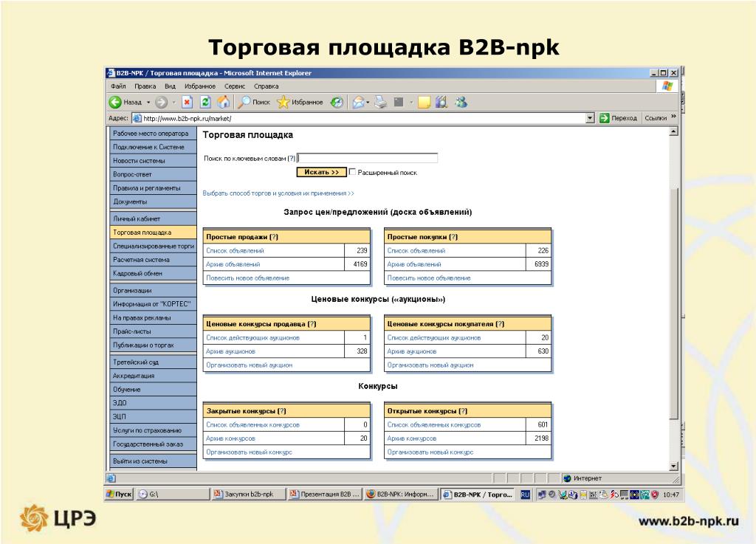
Task: Open the Edit button dropdown arrow
Action: pos(411,102)
